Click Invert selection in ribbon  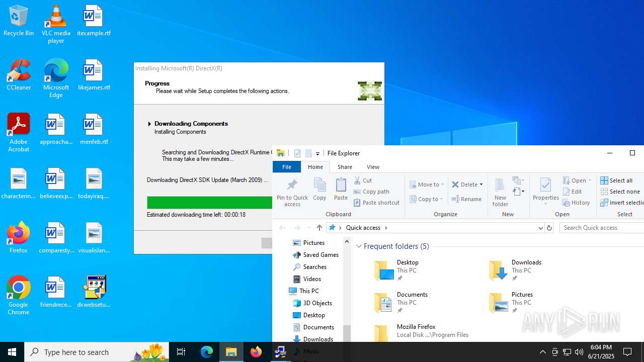pyautogui.click(x=622, y=203)
